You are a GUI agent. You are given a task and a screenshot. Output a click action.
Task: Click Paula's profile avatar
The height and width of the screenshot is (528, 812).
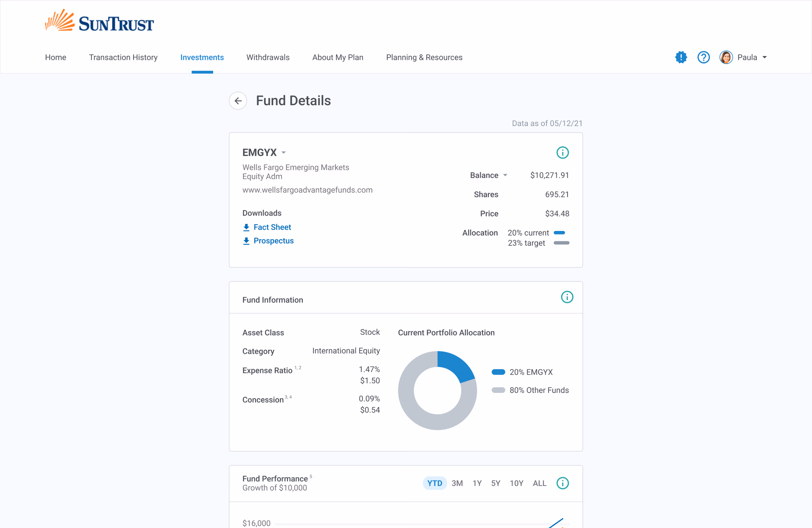[x=726, y=57]
